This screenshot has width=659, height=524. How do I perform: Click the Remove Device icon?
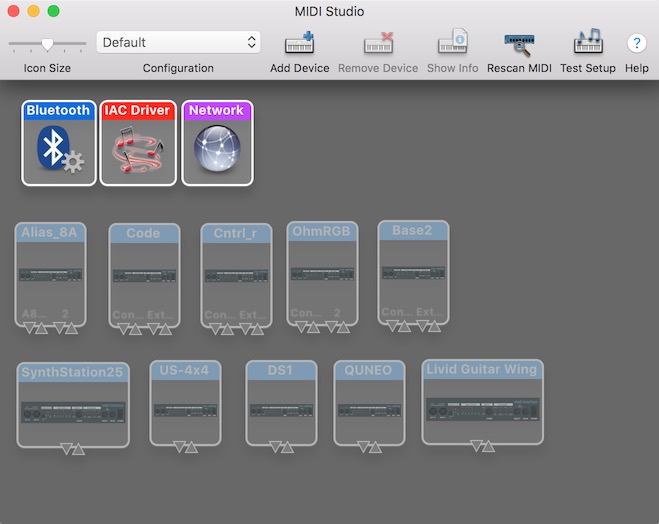[x=378, y=42]
